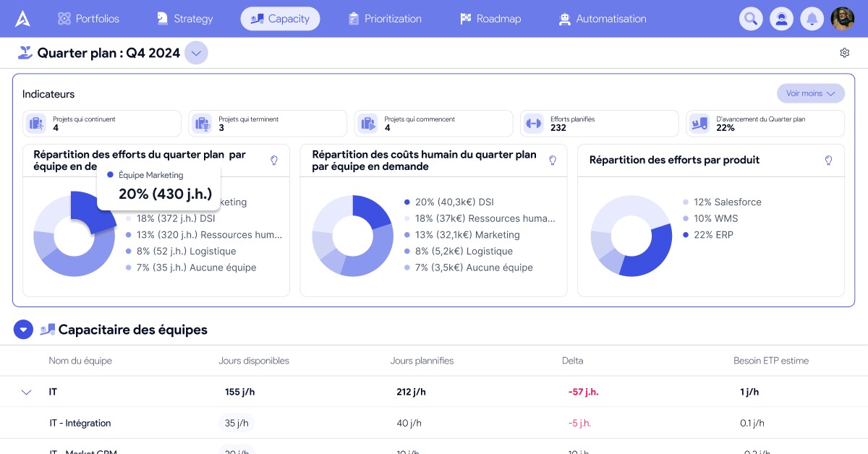Collapse the Capacitaire des équipes section
Viewport: 868px width, 454px height.
[24, 330]
